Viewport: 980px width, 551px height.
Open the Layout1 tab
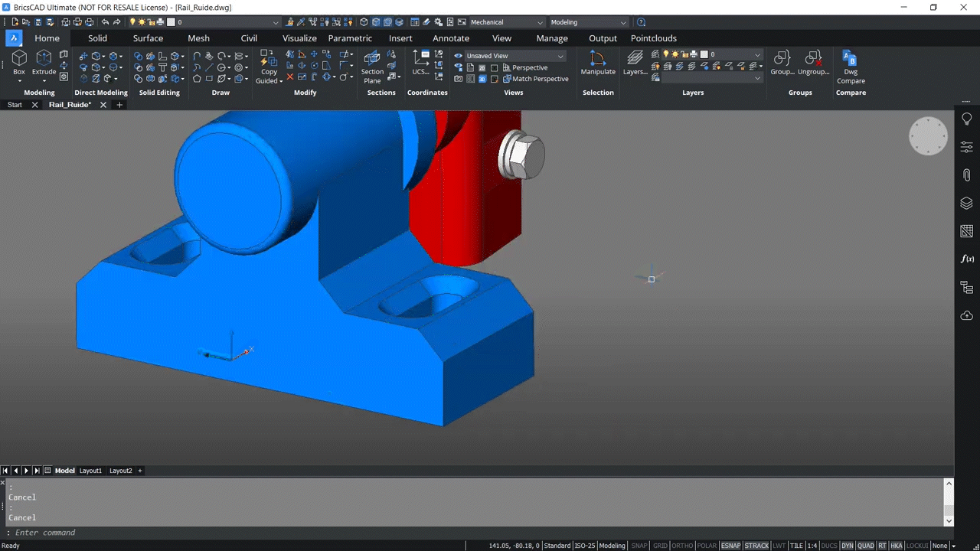(90, 470)
